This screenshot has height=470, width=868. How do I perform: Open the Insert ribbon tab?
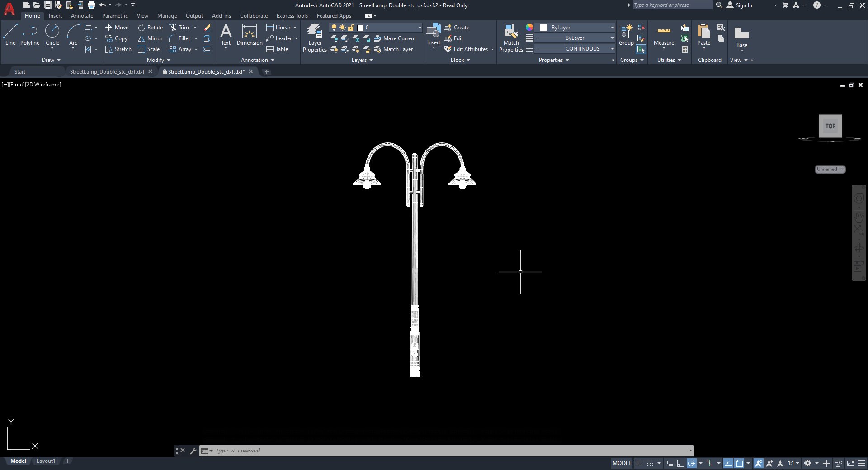point(55,16)
